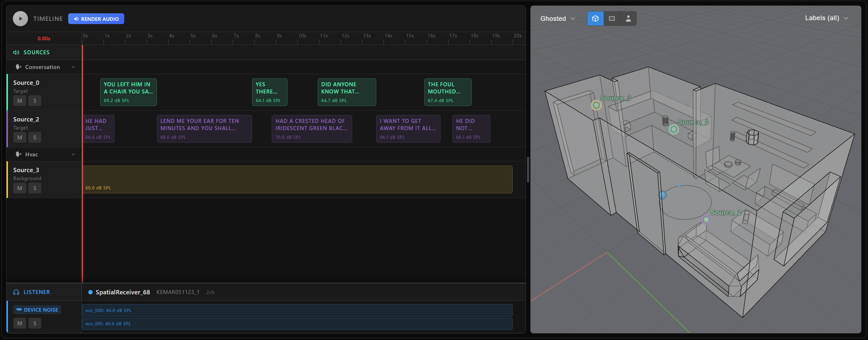Click the 0.00s current time readout
Image resolution: width=868 pixels, height=340 pixels.
pyautogui.click(x=44, y=38)
